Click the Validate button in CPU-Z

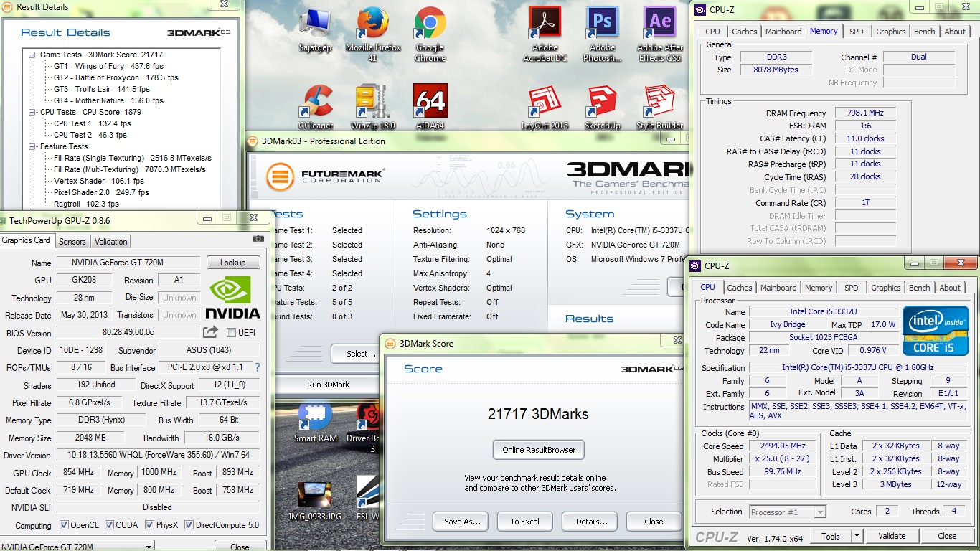[892, 536]
